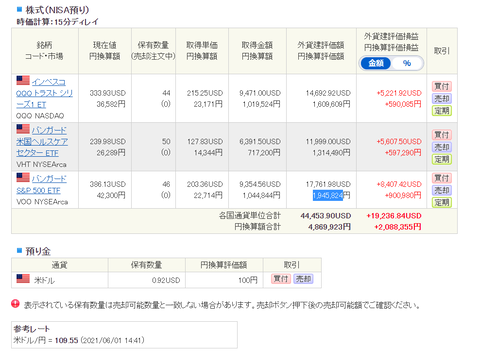This screenshot has width=480, height=362.
Task: Click 現在値 円換算額 column header
Action: click(104, 51)
